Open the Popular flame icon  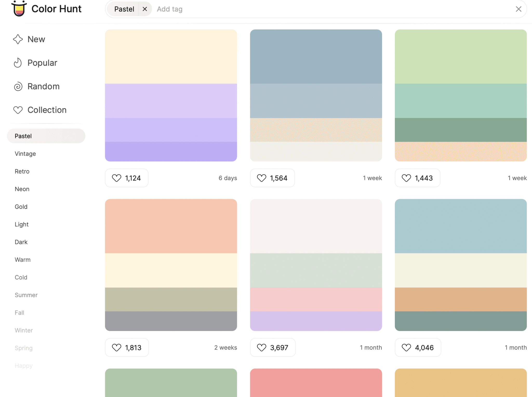coord(18,63)
